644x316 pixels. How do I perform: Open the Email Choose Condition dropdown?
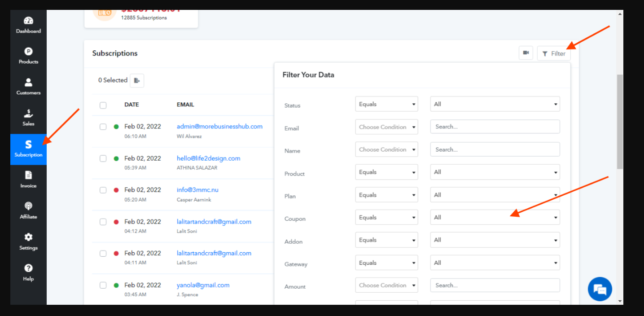(386, 127)
